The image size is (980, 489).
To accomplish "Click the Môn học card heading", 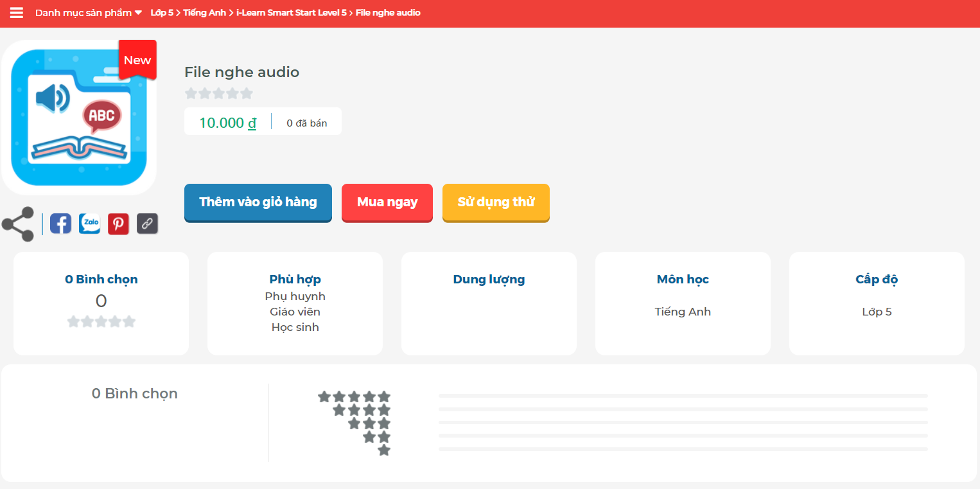I will tap(683, 280).
